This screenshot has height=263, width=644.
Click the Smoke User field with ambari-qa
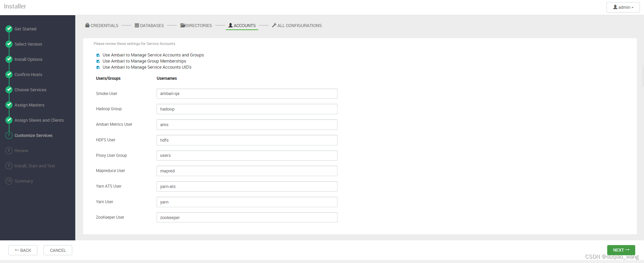247,94
